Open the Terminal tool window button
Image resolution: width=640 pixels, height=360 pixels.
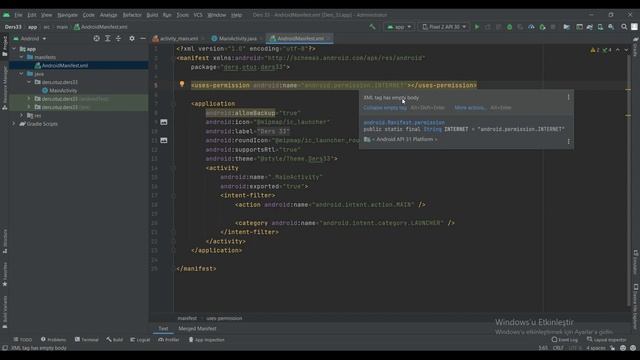pyautogui.click(x=87, y=340)
